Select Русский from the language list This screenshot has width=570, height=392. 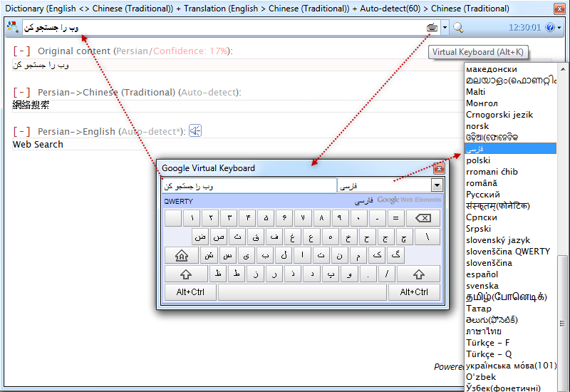[483, 195]
